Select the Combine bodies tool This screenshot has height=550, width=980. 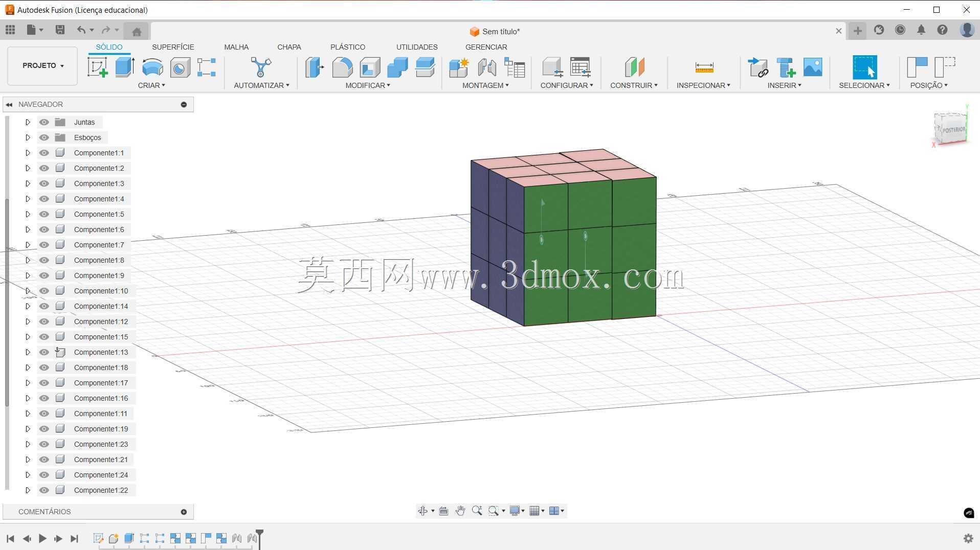coord(397,67)
